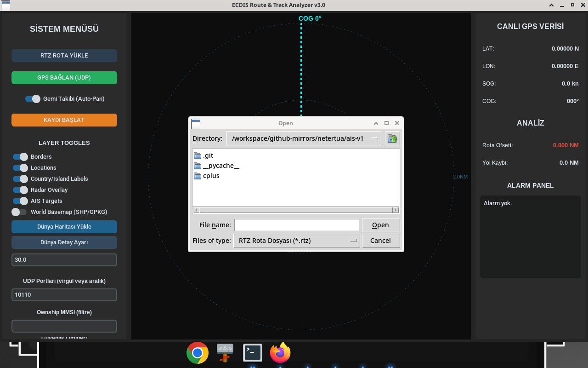The image size is (588, 368).
Task: Click the COG 000° value in GPS panel
Action: [573, 101]
